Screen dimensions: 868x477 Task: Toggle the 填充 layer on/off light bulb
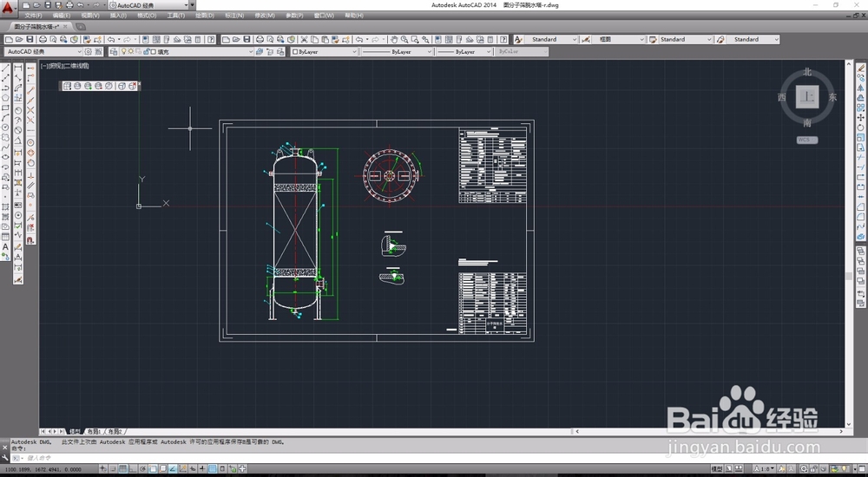pos(124,51)
